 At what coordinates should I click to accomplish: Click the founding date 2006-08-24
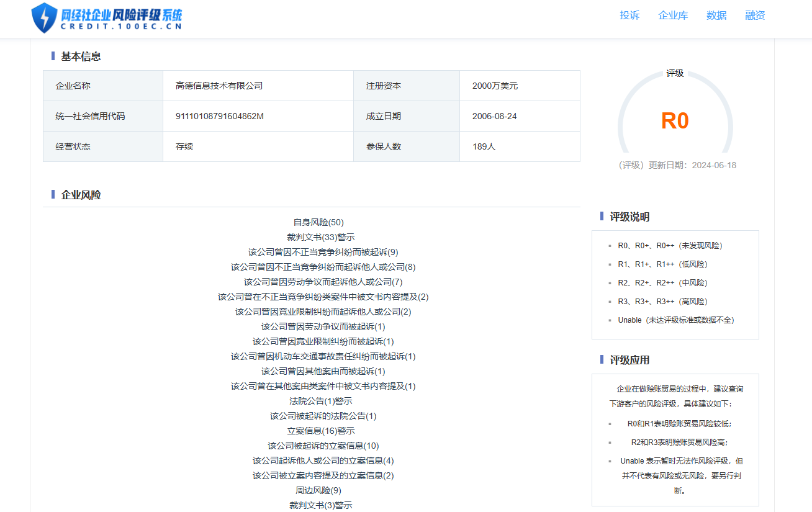pos(494,116)
